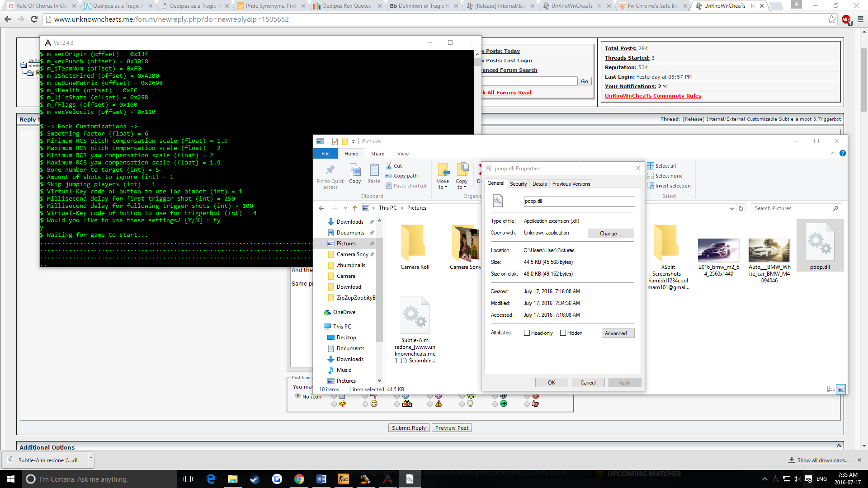The height and width of the screenshot is (488, 868).
Task: Click the poop.dll filename field
Action: click(579, 202)
